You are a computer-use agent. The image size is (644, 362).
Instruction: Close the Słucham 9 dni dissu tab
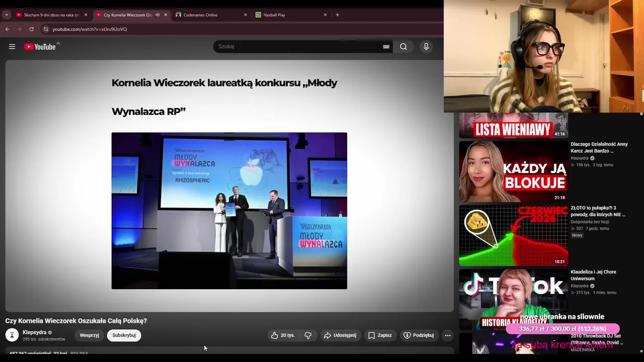click(86, 15)
